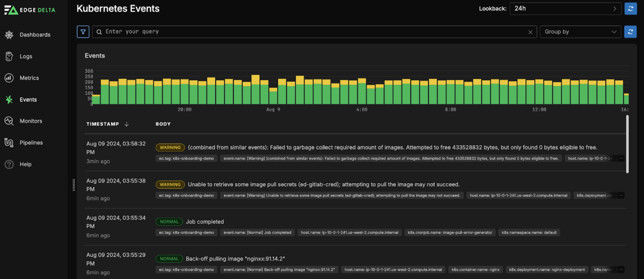The image size is (644, 279).
Task: Open the Lookback 24h selector
Action: coord(565,9)
